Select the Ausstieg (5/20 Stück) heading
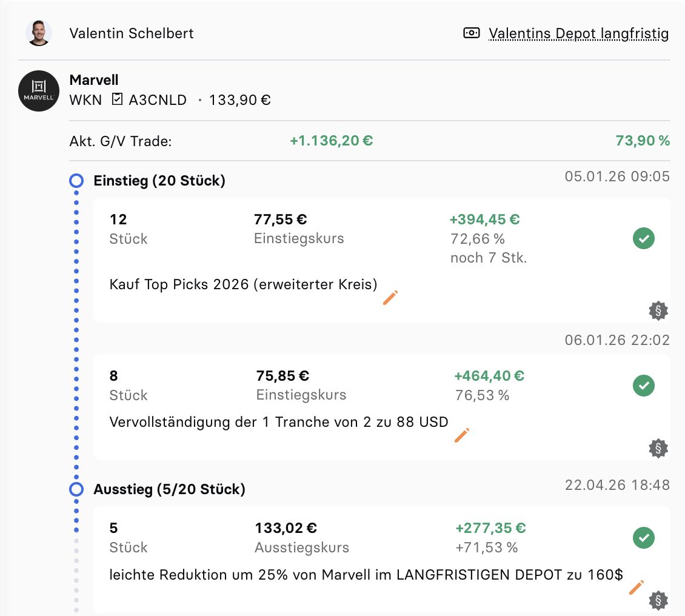 click(x=169, y=490)
